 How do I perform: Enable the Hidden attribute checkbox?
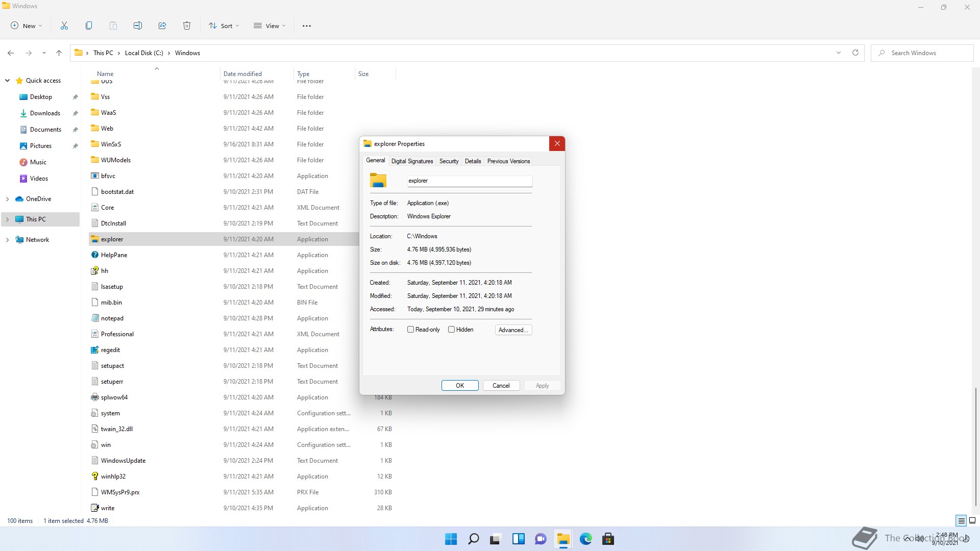tap(451, 330)
